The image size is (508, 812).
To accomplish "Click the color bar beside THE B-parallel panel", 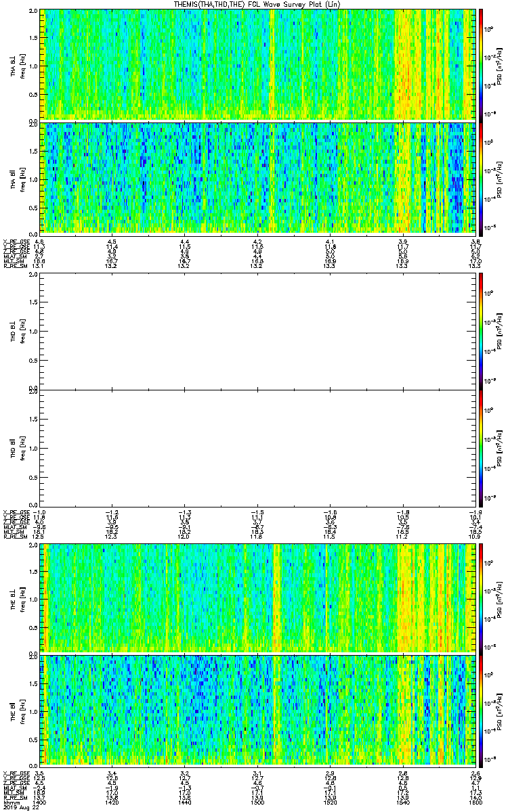I will pos(481,710).
